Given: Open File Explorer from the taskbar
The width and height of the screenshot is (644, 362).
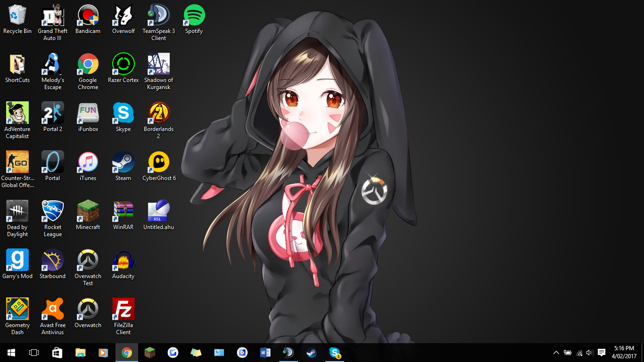Looking at the screenshot, I should tap(80, 353).
